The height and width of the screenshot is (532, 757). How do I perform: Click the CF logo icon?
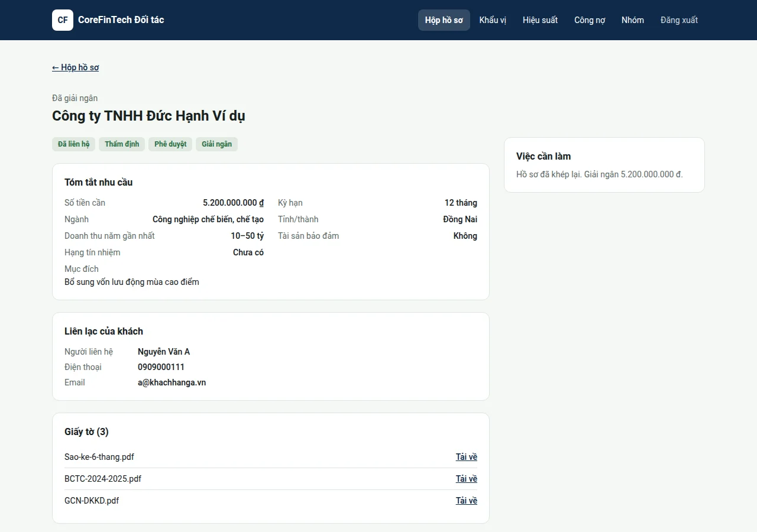(x=63, y=20)
